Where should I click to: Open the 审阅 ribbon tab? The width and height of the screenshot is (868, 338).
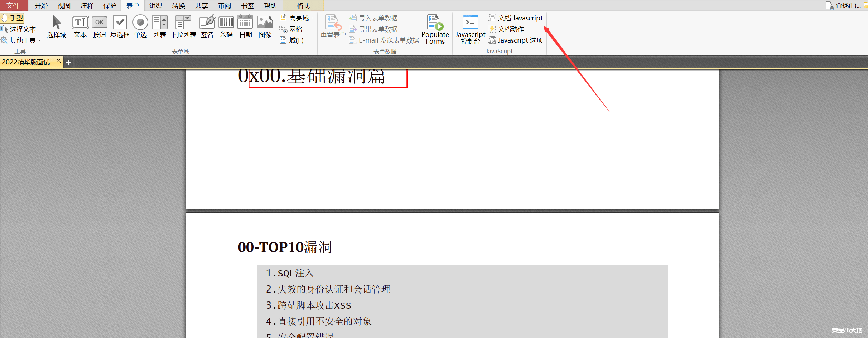[224, 5]
